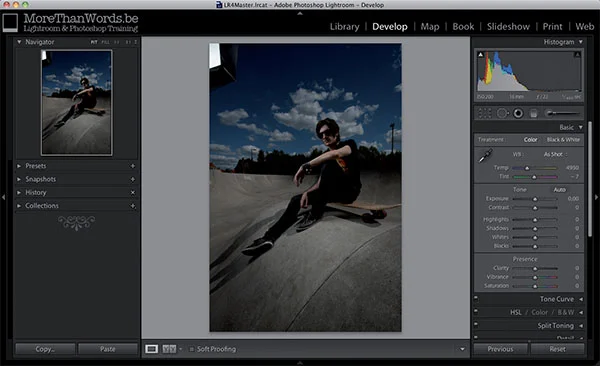The width and height of the screenshot is (600, 366).
Task: Click the Loupe view icon in toolbar
Action: (x=151, y=349)
